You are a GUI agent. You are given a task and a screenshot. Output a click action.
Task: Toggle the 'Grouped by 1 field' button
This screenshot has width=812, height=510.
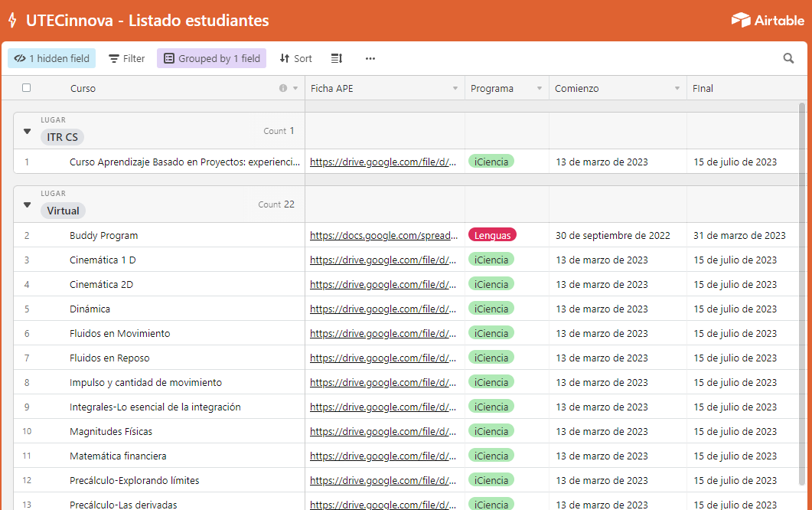(211, 58)
